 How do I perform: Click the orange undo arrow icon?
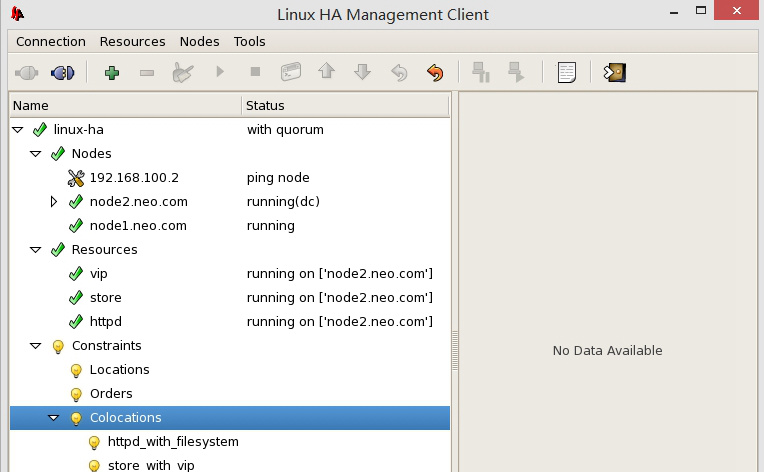(434, 72)
